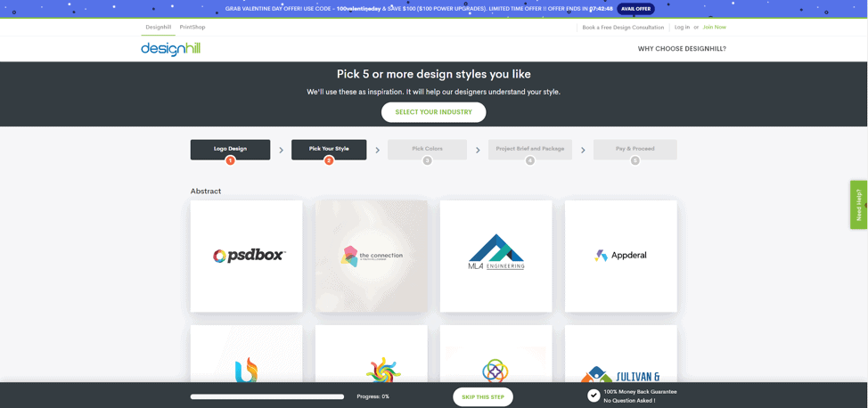Go to Project Brief and Package step
The image size is (868, 408).
pos(529,150)
